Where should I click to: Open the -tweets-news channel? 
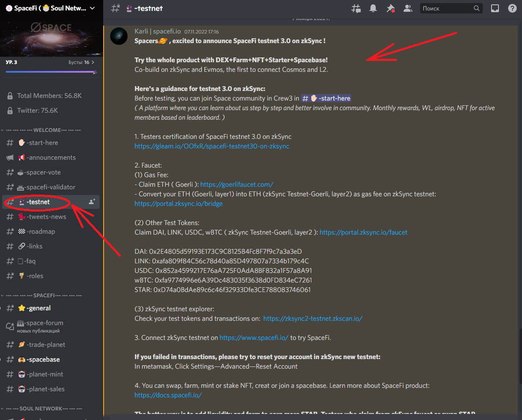(x=51, y=217)
